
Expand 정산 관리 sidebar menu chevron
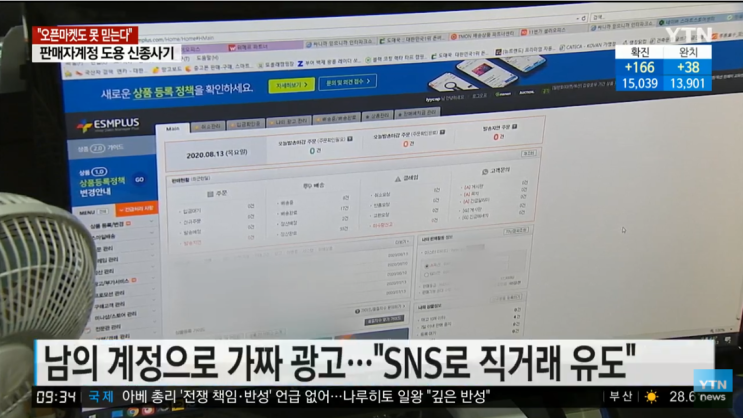[x=153, y=266]
